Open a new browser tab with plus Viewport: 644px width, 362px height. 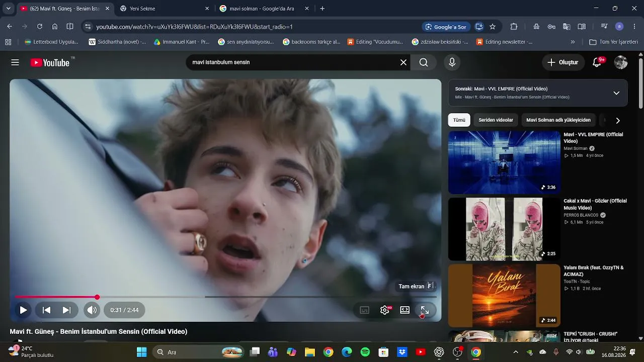(323, 9)
